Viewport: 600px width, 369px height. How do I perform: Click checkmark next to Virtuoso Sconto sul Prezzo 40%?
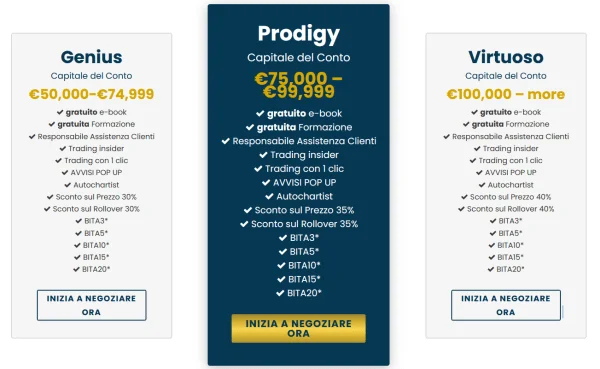[x=465, y=197]
